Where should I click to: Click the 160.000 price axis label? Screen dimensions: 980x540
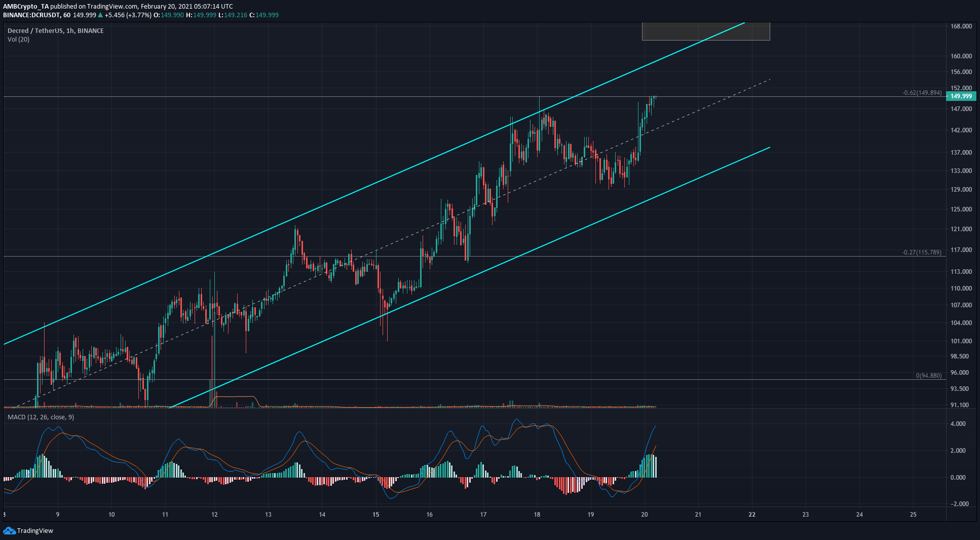coord(961,56)
